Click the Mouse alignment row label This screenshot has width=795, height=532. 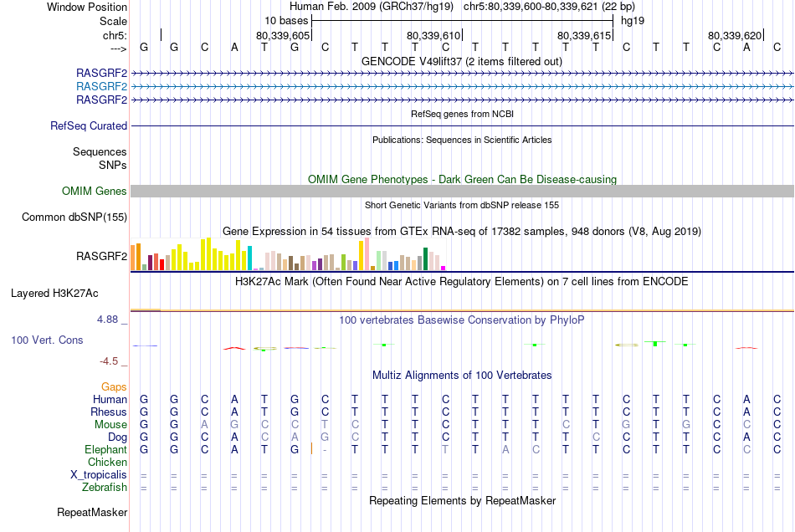click(110, 425)
